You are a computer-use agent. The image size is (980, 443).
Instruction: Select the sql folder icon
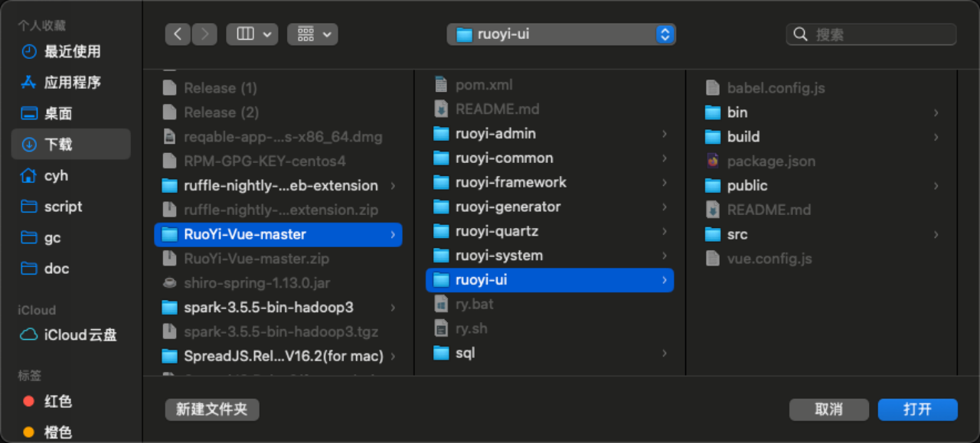pyautogui.click(x=440, y=353)
